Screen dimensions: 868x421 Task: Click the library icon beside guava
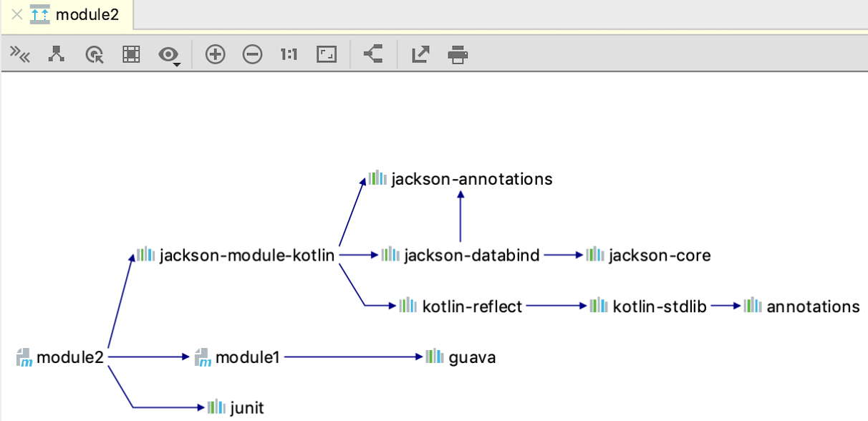tap(435, 356)
